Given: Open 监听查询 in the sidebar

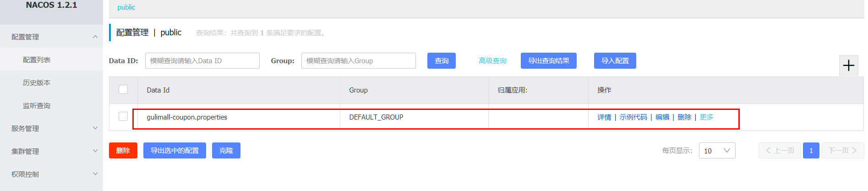Looking at the screenshot, I should [37, 105].
